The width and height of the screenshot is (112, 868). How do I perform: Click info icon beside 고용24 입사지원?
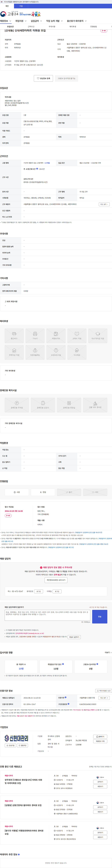[98, 664]
